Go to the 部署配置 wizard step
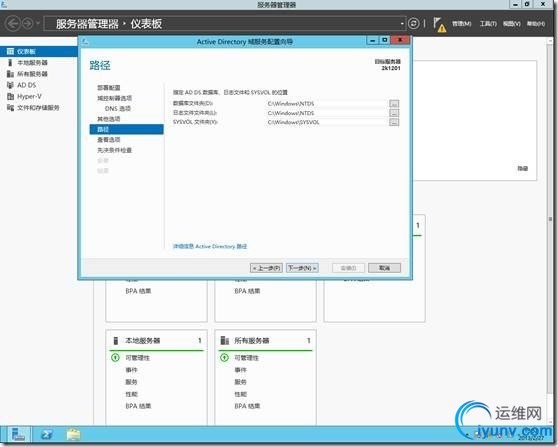Screen dimensions: 558x447 tap(109, 88)
